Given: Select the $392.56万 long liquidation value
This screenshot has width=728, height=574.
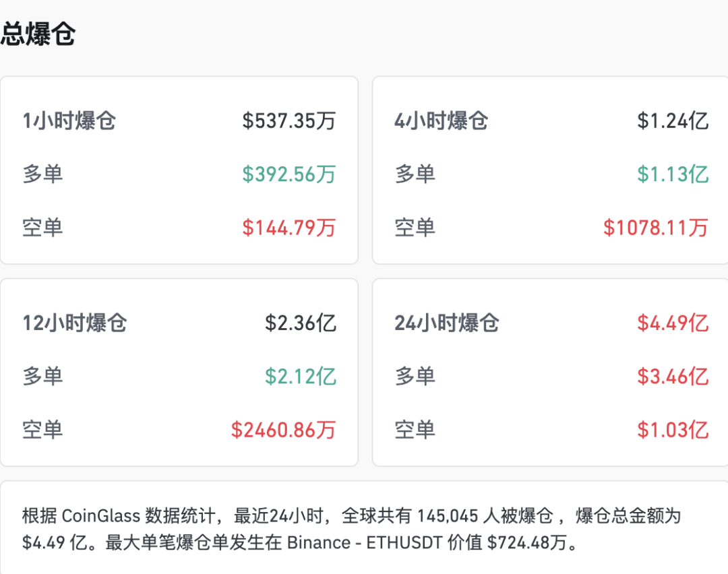Looking at the screenshot, I should point(289,174).
